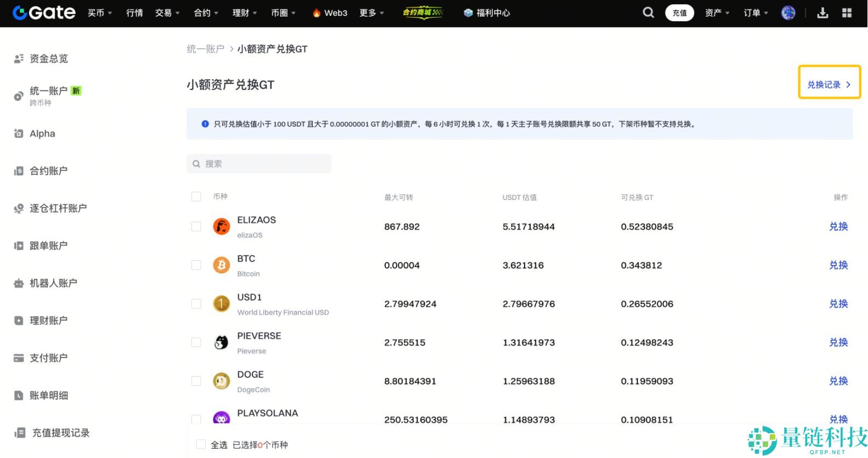Screen dimensions: 868x458
Task: Click the DOGE coin logo
Action: click(221, 381)
